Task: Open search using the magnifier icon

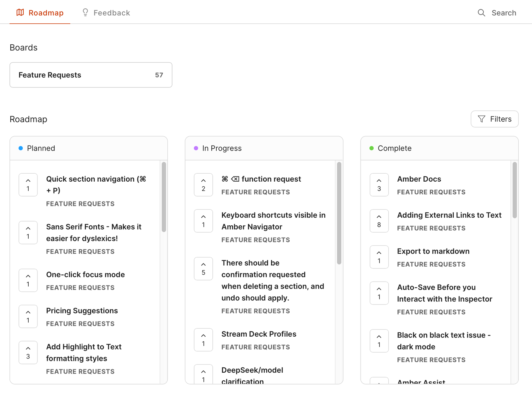Action: point(481,13)
